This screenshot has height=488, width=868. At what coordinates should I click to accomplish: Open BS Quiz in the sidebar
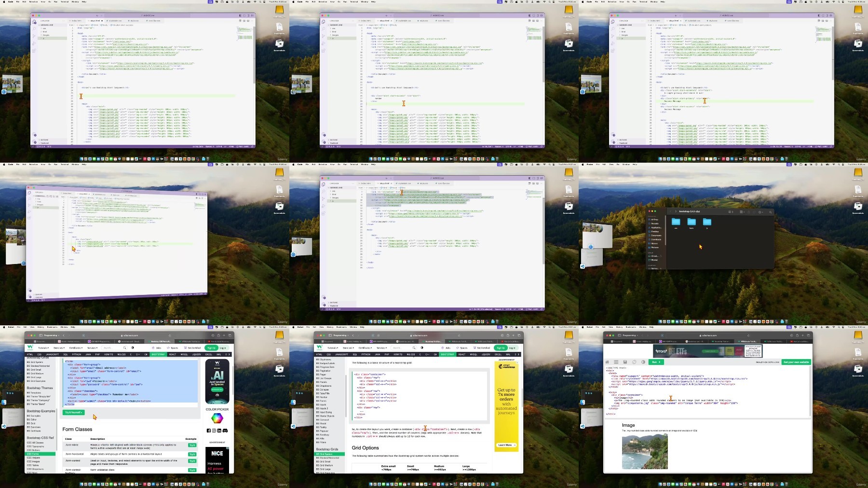tap(31, 423)
